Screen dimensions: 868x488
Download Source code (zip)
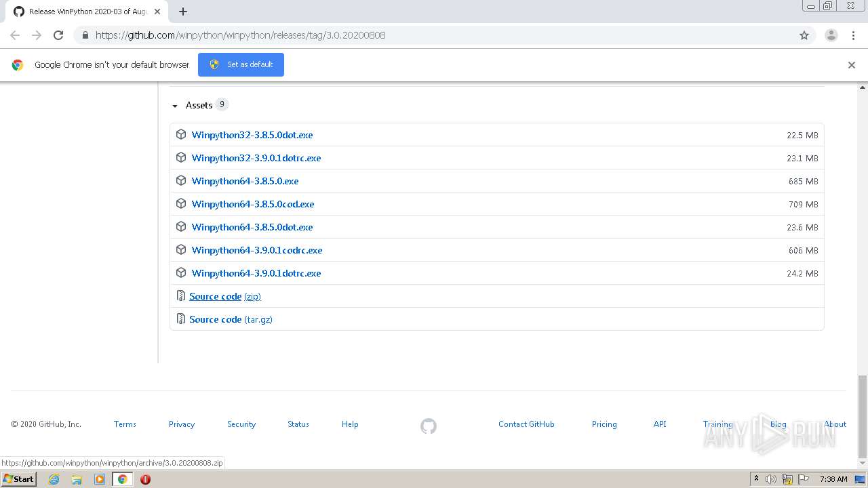[x=225, y=296]
